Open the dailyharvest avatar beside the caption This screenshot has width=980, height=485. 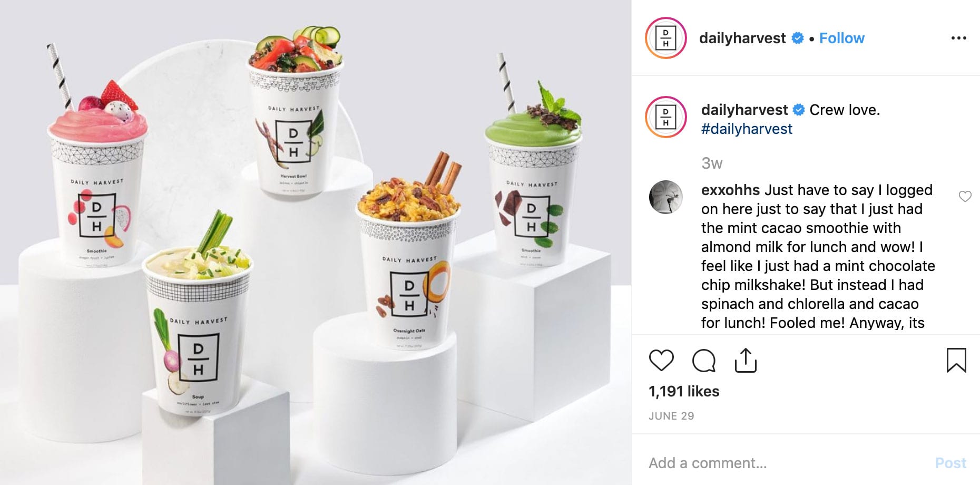tap(665, 117)
